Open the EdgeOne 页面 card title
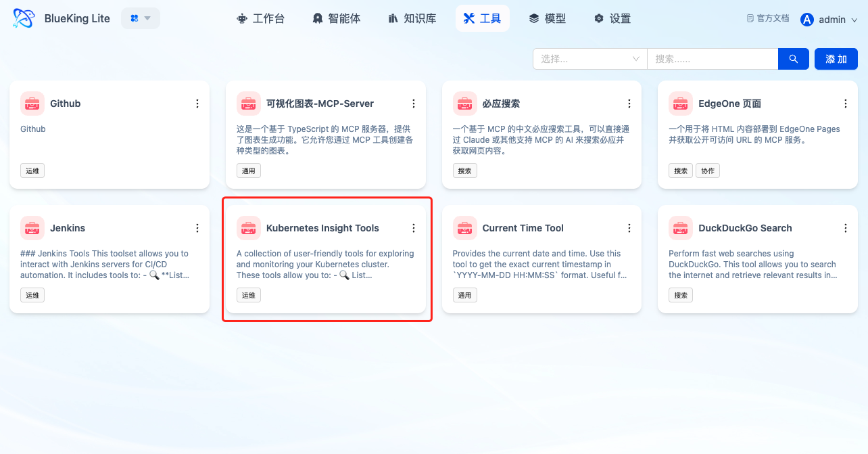This screenshot has height=454, width=868. pyautogui.click(x=730, y=104)
